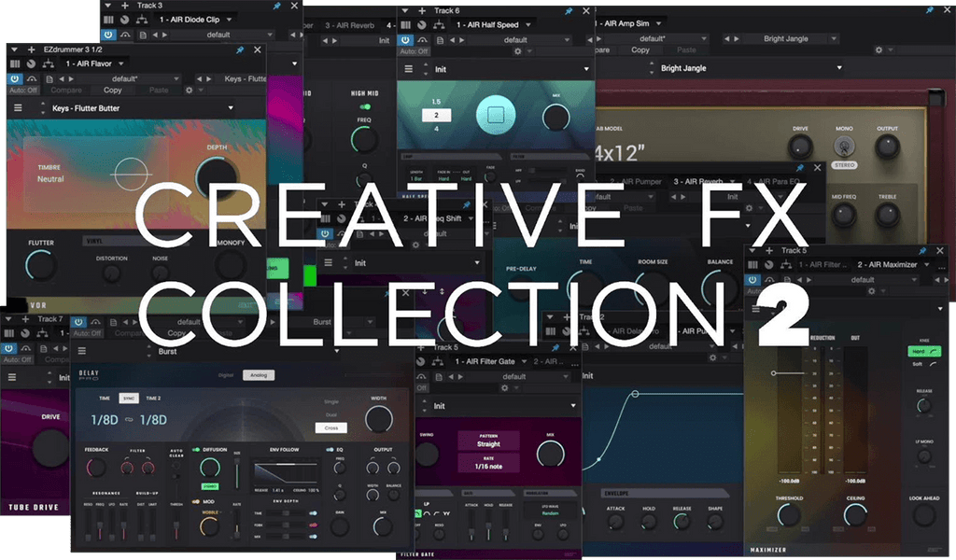The height and width of the screenshot is (560, 956).
Task: Toggle power button in Track 7 Tube Drive window
Action: [8, 348]
